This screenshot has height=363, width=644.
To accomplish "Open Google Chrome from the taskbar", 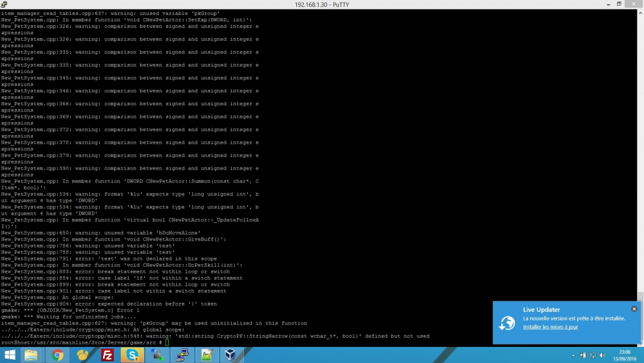I will [57, 355].
